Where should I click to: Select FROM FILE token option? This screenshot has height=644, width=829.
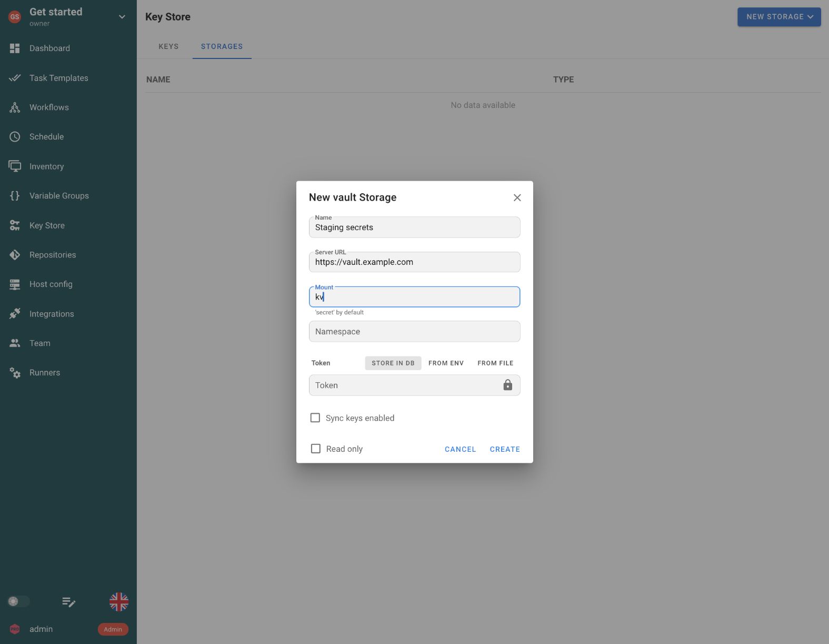(495, 363)
